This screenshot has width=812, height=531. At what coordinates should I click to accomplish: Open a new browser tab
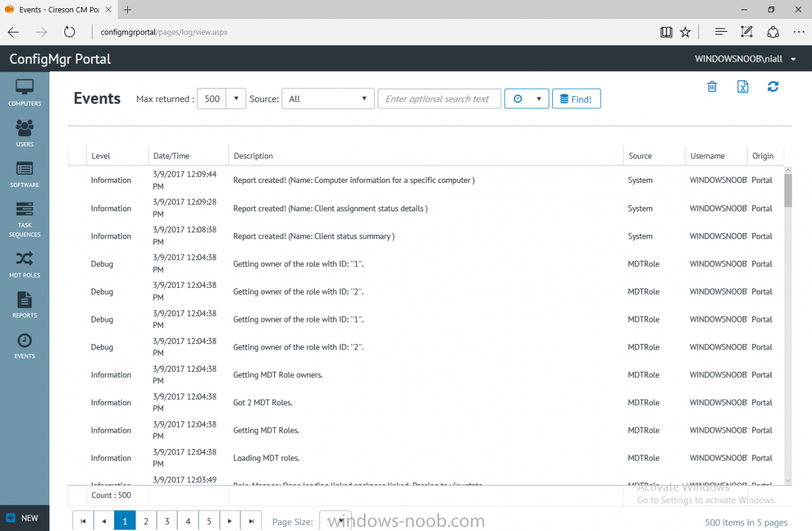(x=128, y=9)
